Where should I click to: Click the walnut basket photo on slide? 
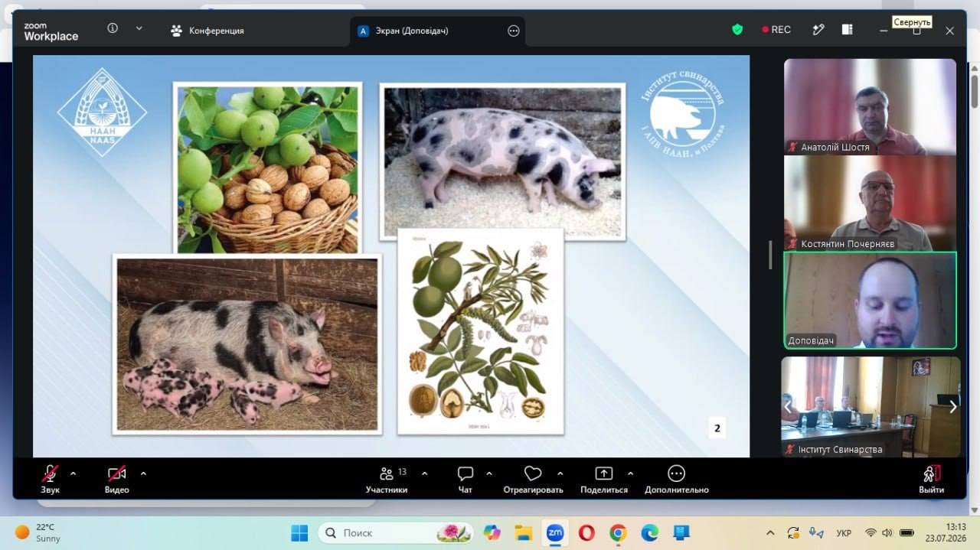pyautogui.click(x=267, y=168)
